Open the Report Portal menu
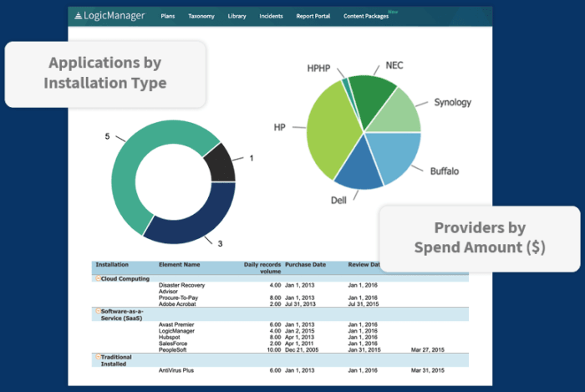The height and width of the screenshot is (392, 585). tap(313, 16)
